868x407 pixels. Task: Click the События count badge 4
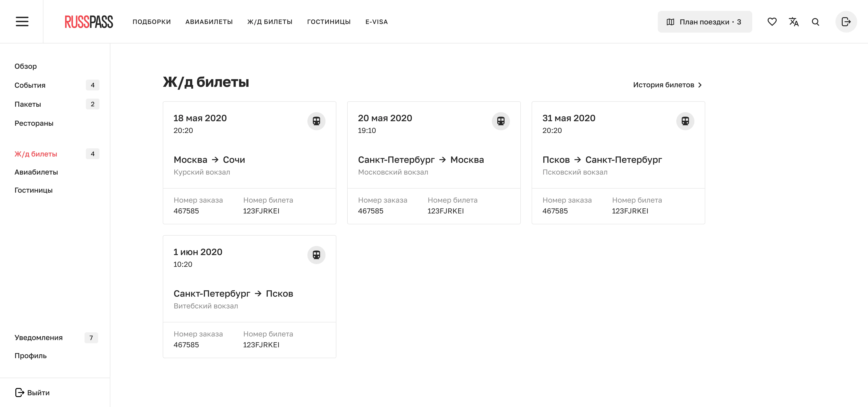(93, 85)
